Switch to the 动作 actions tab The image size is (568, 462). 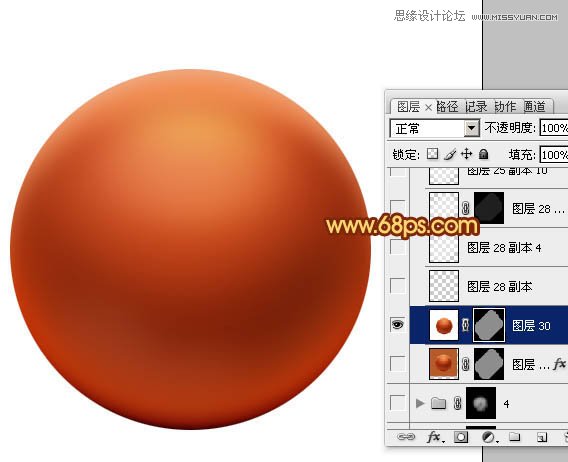(x=505, y=107)
